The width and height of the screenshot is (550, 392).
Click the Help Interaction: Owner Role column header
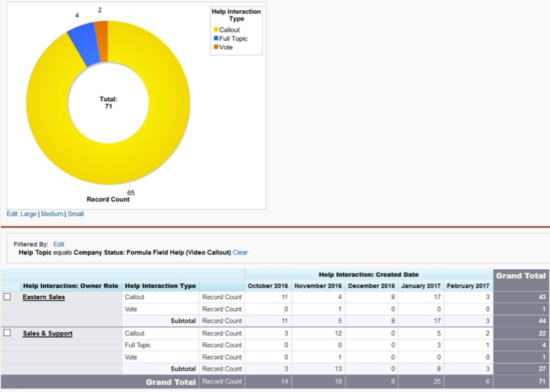(x=71, y=286)
